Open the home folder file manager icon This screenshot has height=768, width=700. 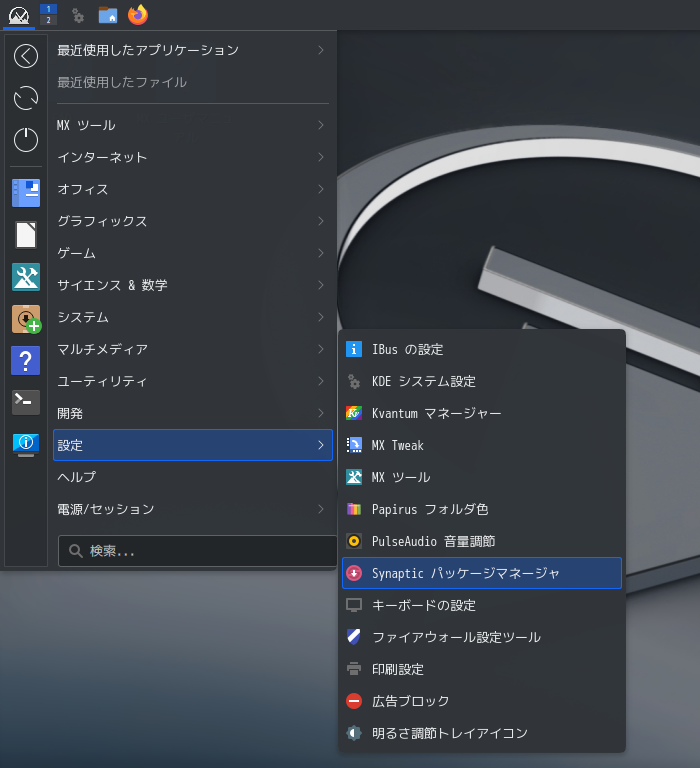(108, 15)
